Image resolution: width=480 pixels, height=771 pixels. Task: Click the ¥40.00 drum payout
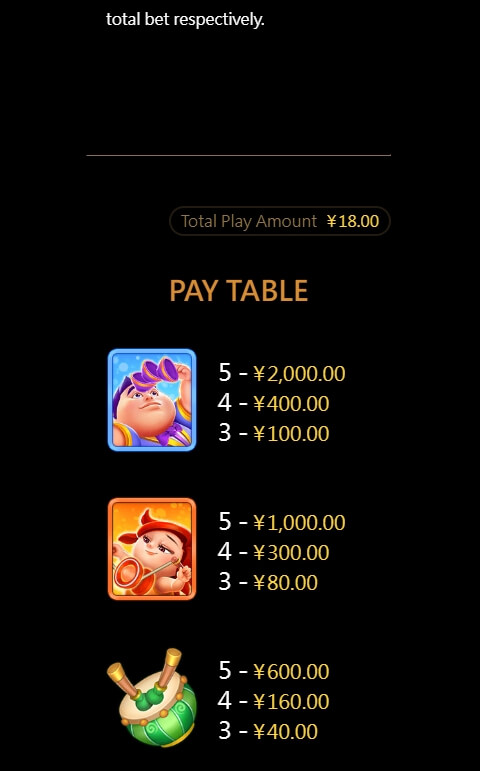[x=285, y=732]
